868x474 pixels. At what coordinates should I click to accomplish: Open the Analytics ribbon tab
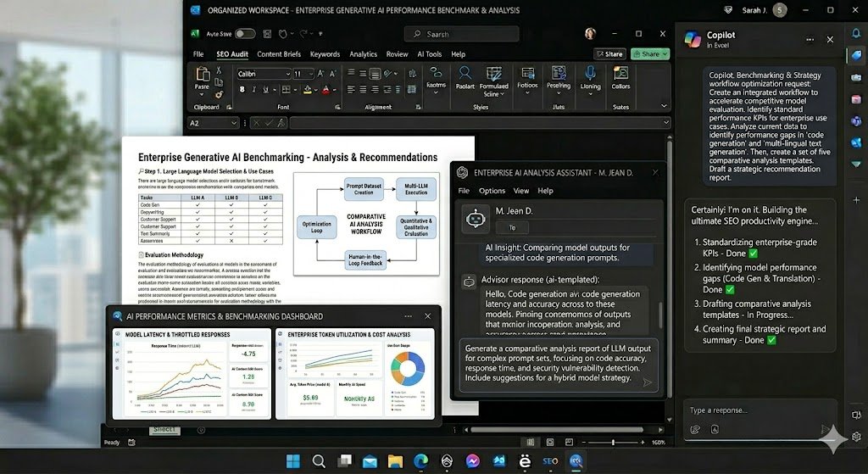tap(363, 54)
